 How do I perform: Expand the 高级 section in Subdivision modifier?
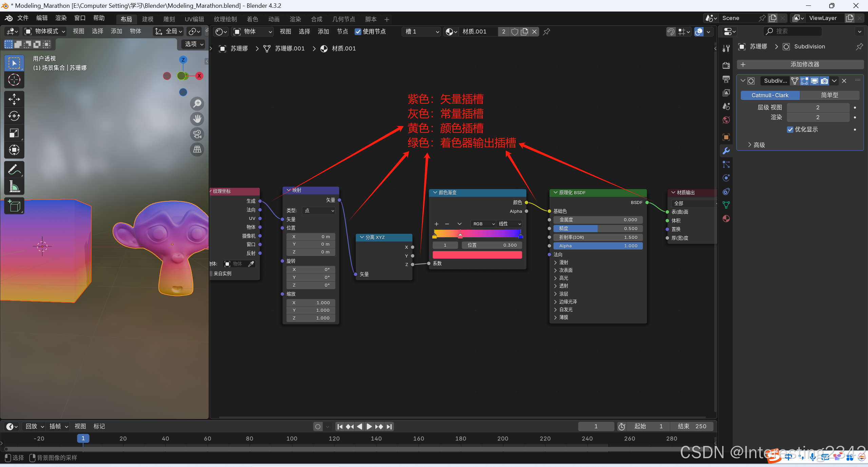click(756, 145)
